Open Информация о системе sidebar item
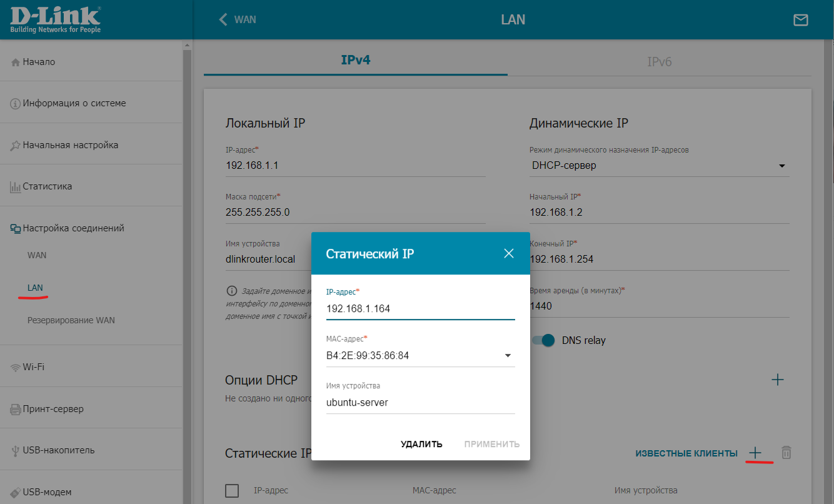Screen dimensions: 834x504 coord(74,103)
